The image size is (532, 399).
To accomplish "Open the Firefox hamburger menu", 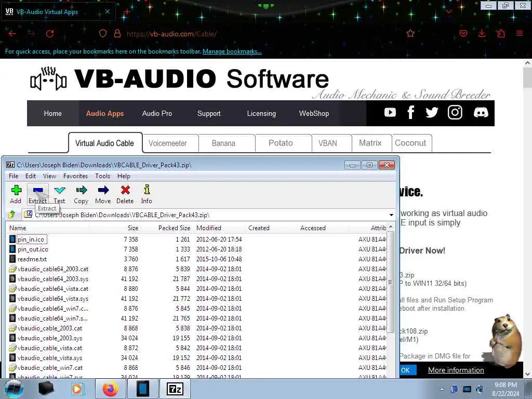I will point(520,33).
